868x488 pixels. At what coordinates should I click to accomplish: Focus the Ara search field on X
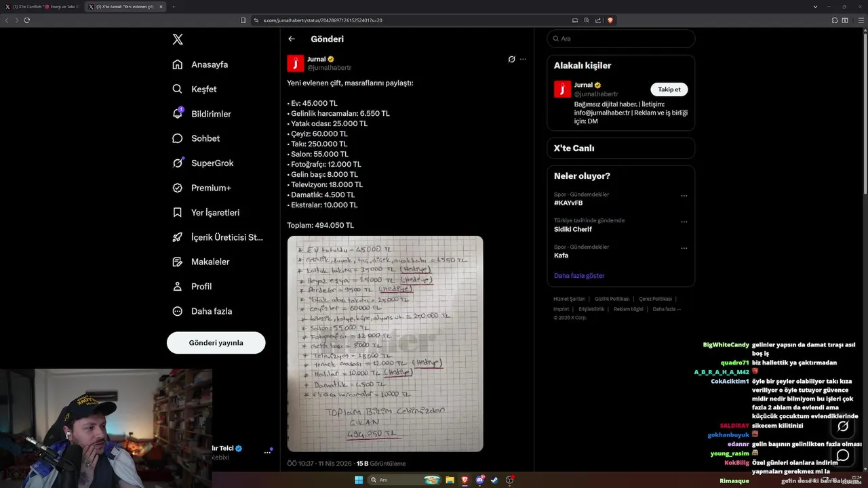620,39
